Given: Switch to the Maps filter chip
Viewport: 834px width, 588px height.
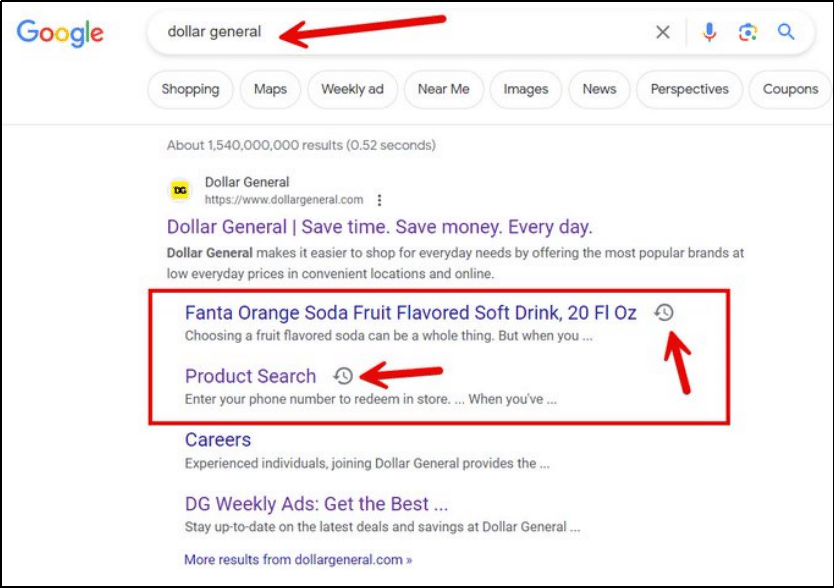Looking at the screenshot, I should [270, 89].
